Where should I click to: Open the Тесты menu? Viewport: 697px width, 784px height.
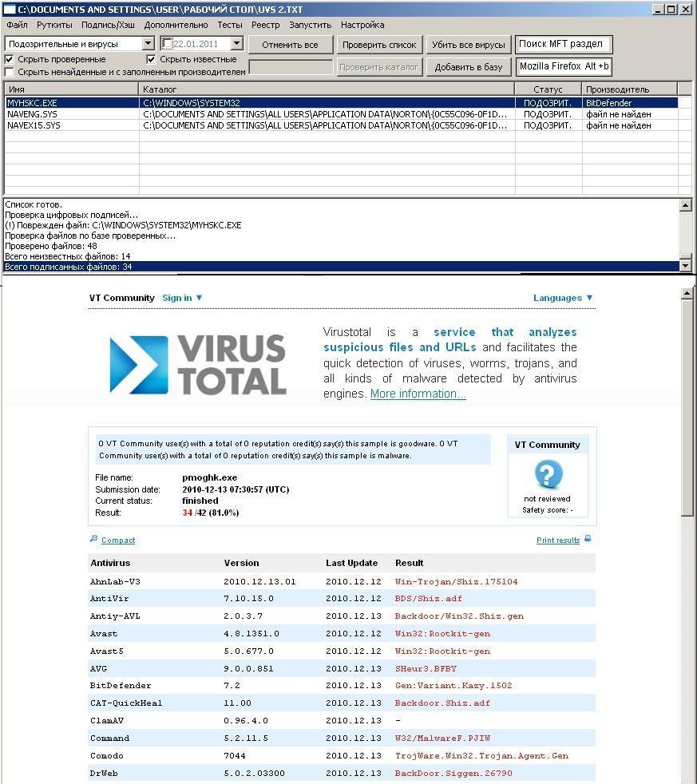point(230,25)
